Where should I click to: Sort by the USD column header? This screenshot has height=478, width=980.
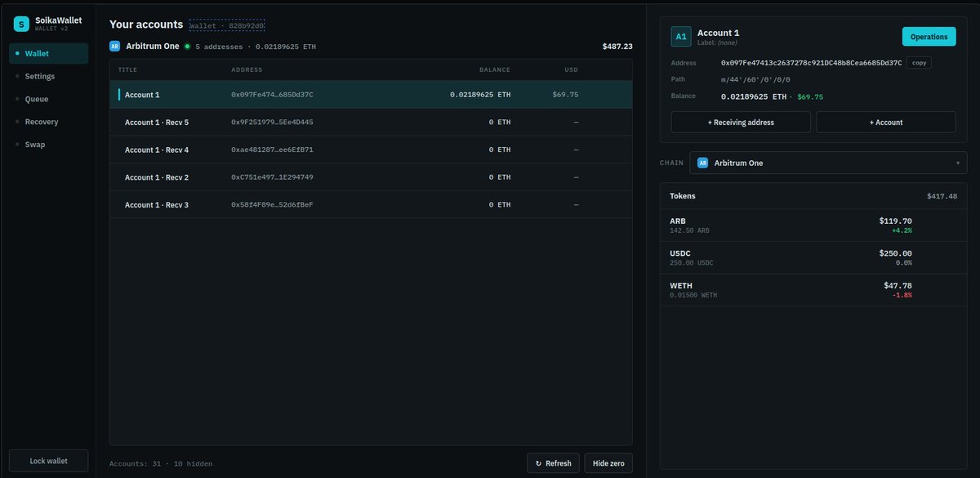click(x=572, y=70)
